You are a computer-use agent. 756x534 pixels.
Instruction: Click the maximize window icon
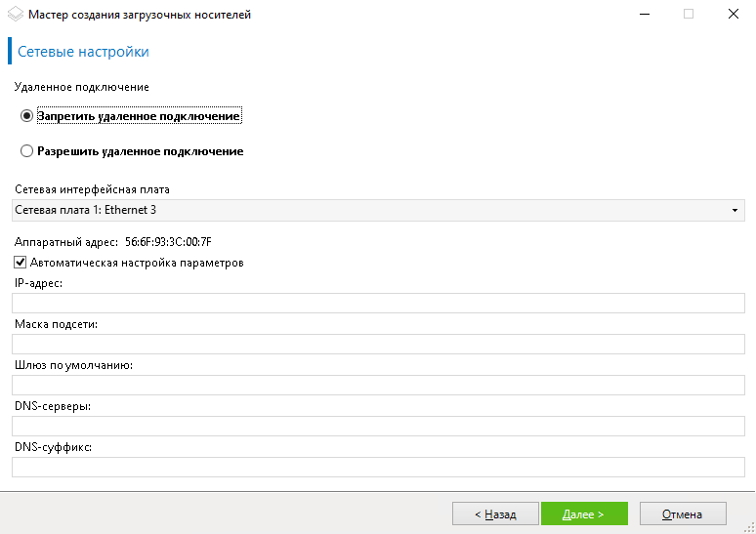pos(689,14)
